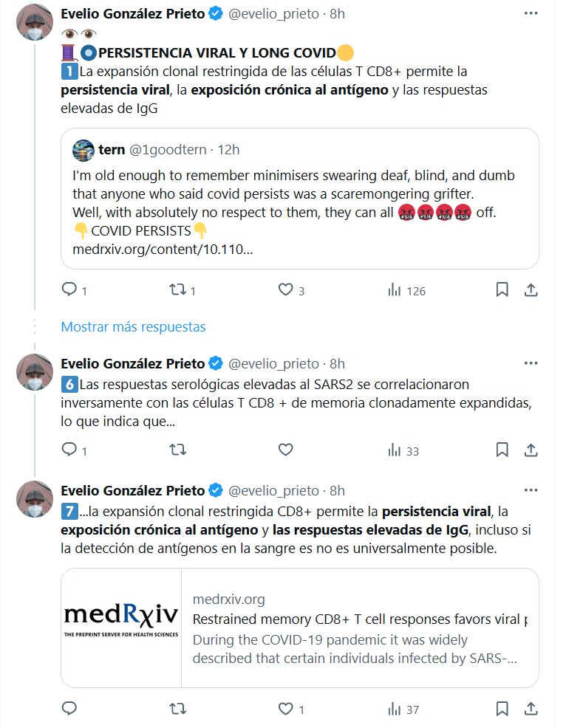Open more options on tweet 6
This screenshot has width=566, height=728.
point(530,363)
